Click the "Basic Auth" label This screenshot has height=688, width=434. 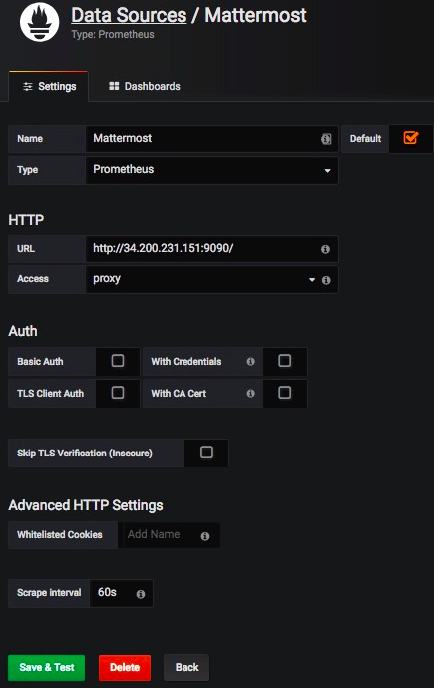(40, 362)
